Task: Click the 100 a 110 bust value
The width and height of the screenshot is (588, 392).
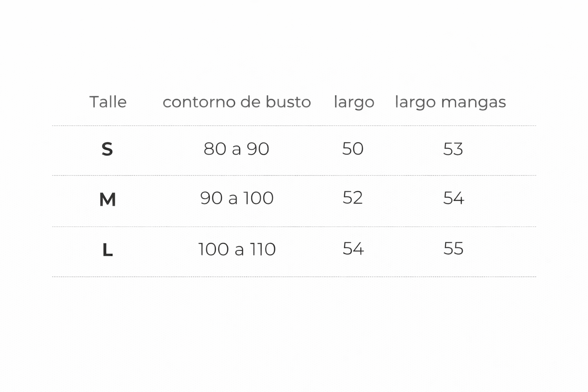Action: (237, 250)
